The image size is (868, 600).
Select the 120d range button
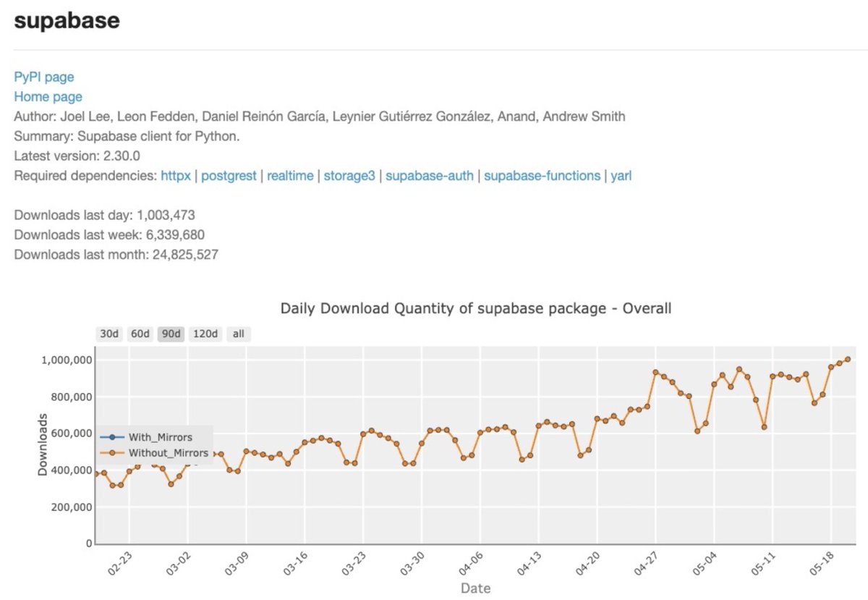coord(205,334)
